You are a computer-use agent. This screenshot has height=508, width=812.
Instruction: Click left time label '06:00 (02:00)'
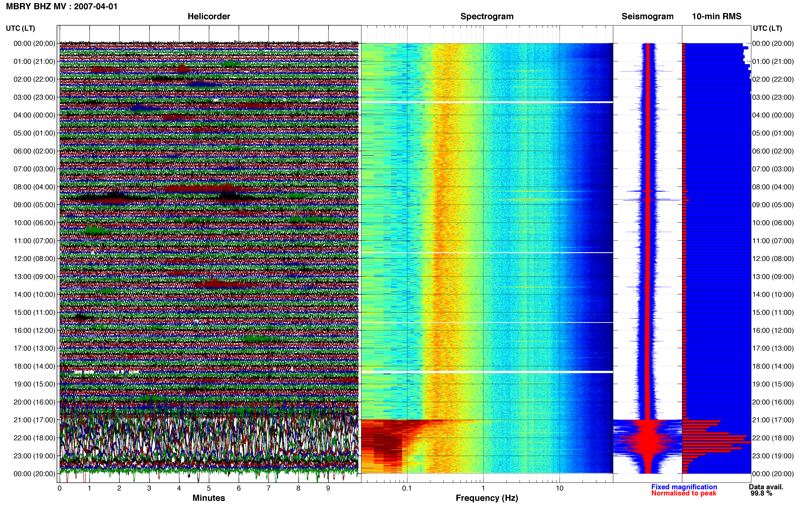click(x=34, y=151)
